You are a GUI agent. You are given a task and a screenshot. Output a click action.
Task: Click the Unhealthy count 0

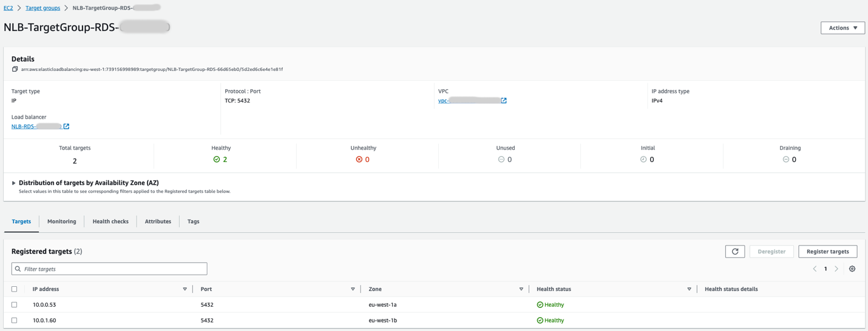pyautogui.click(x=367, y=159)
